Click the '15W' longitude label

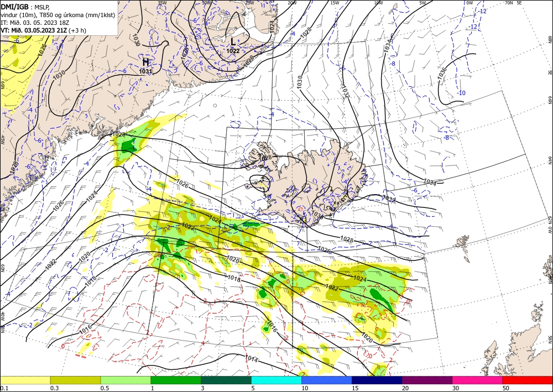(x=335, y=3)
